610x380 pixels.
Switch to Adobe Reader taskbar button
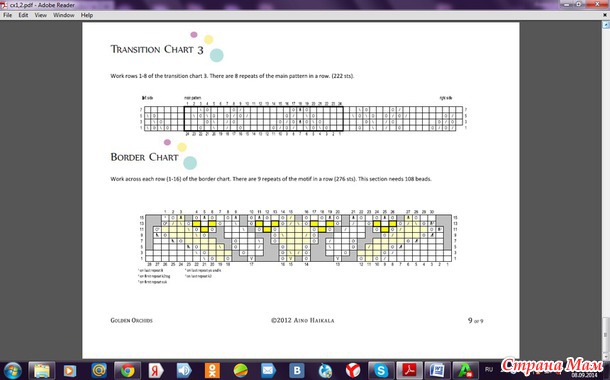409,371
